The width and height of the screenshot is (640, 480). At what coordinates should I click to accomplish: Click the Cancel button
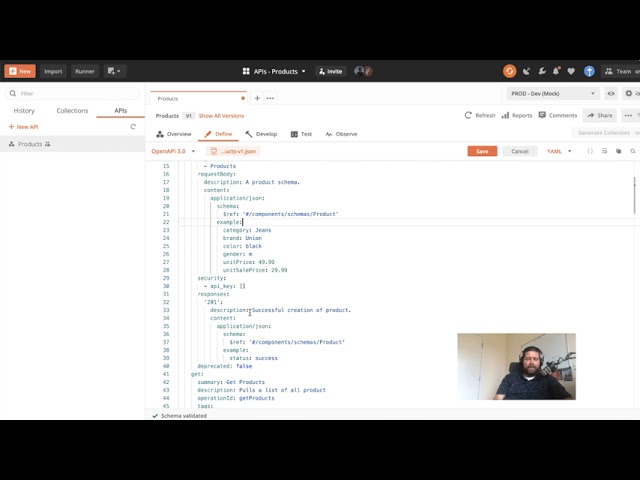coord(520,151)
